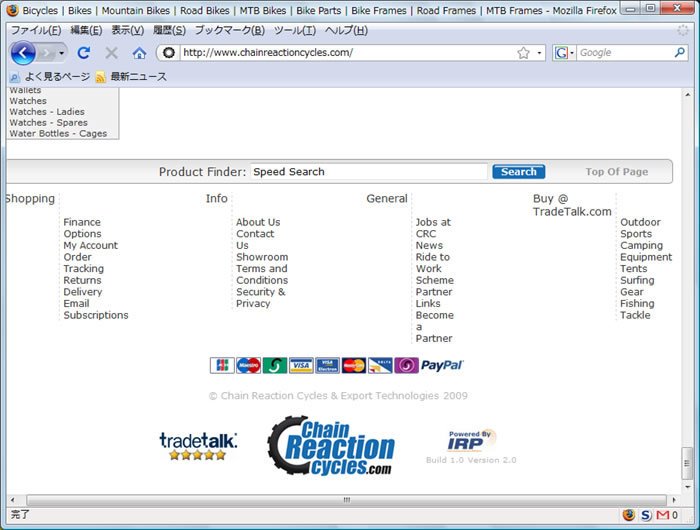Reload the page with the refresh icon
The width and height of the screenshot is (700, 530).
pos(83,53)
